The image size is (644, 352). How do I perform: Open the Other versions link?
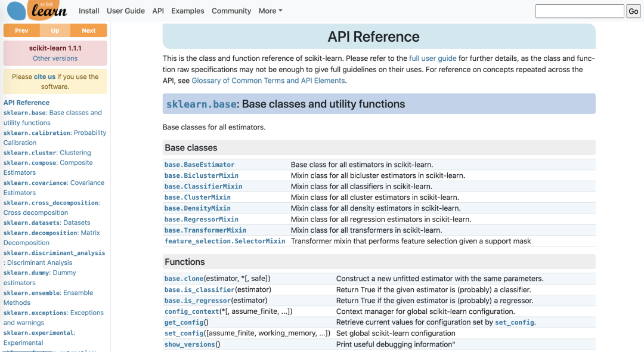[x=55, y=58]
